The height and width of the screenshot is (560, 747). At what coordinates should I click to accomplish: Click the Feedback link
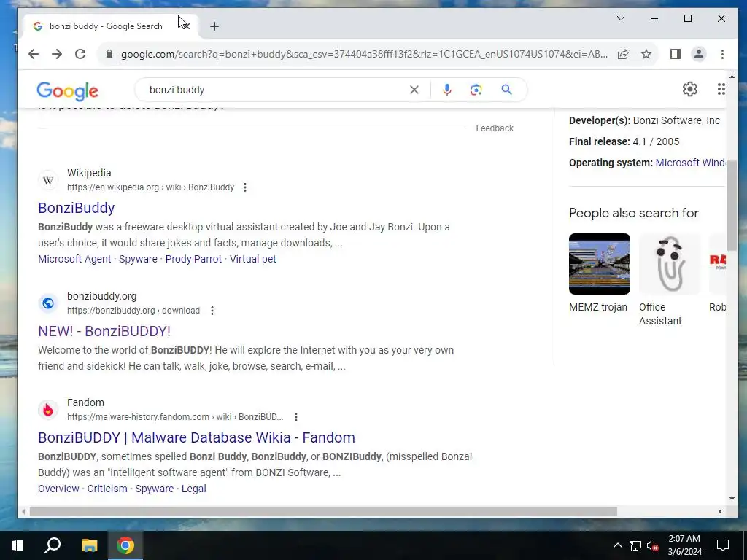pos(495,128)
